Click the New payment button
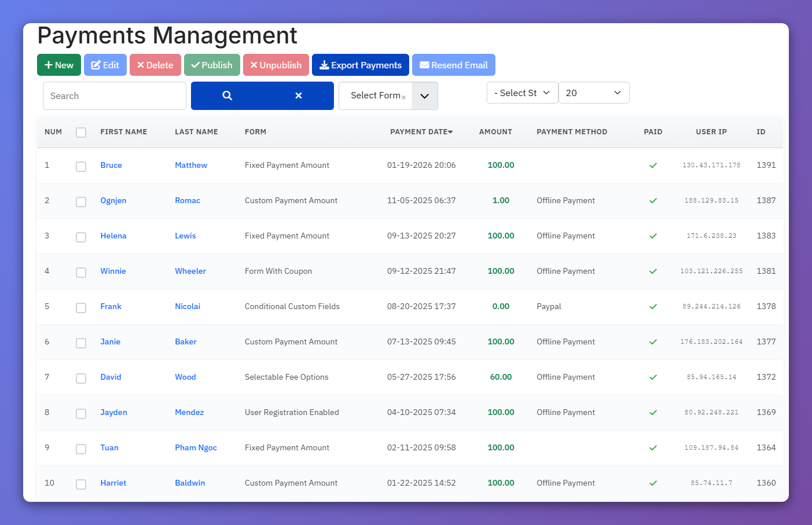Image resolution: width=812 pixels, height=525 pixels. pyautogui.click(x=59, y=65)
